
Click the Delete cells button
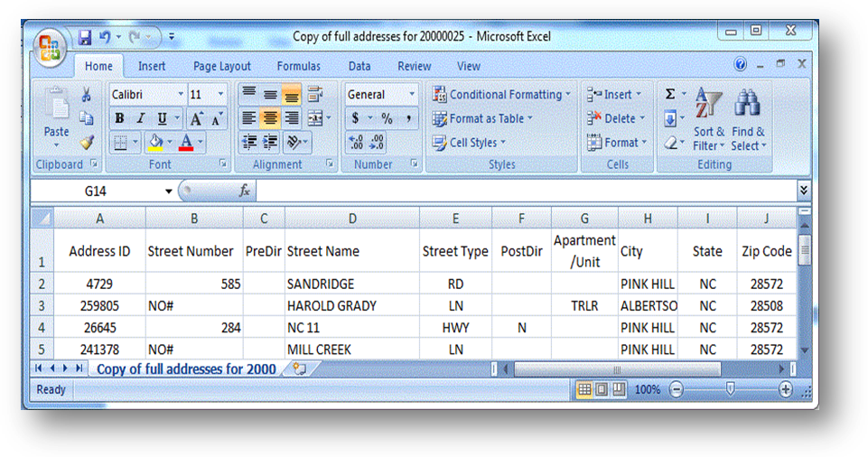[616, 118]
